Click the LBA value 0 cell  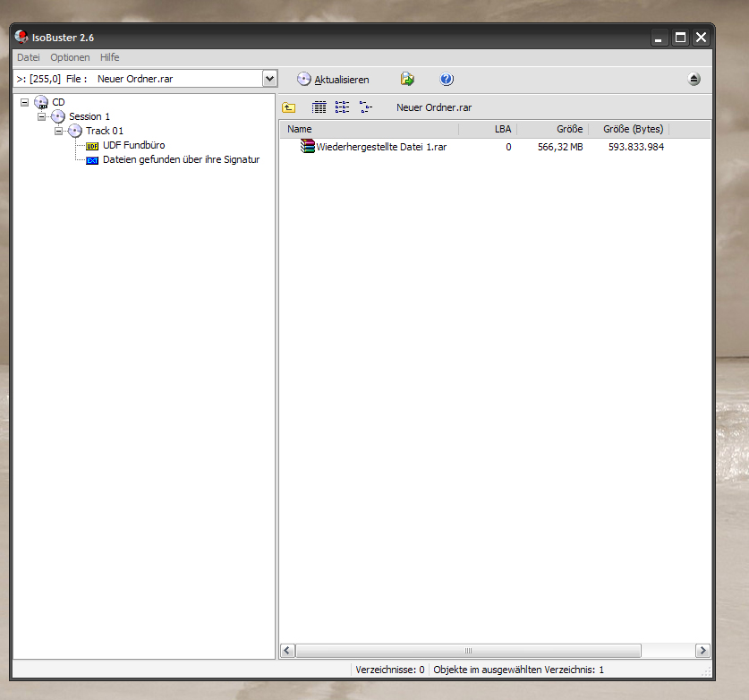508,147
